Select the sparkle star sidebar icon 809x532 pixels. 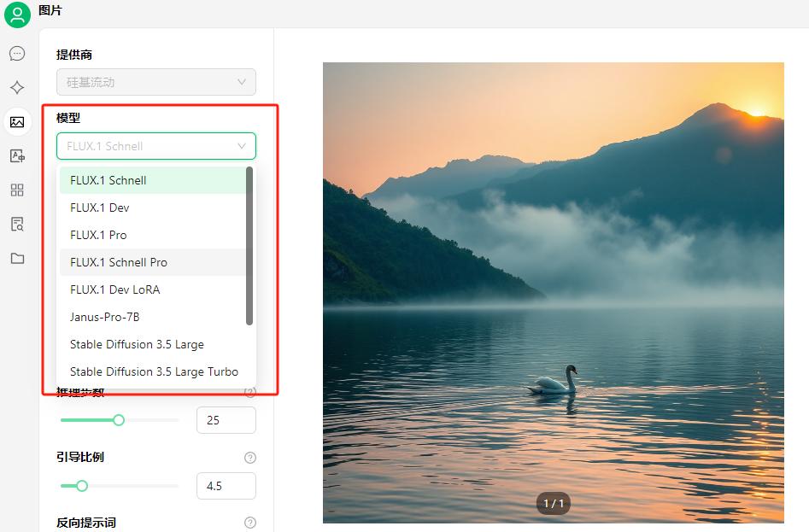click(x=17, y=88)
